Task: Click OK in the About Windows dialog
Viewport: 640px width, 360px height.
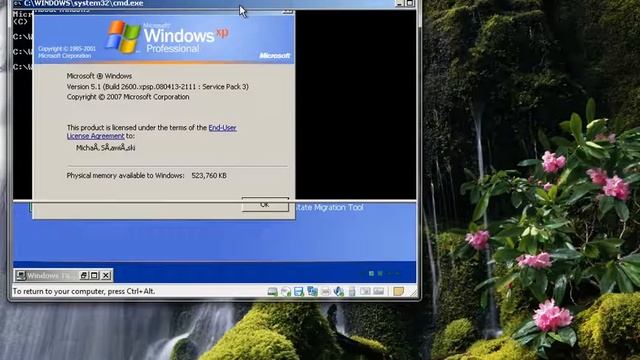Action: [x=265, y=204]
